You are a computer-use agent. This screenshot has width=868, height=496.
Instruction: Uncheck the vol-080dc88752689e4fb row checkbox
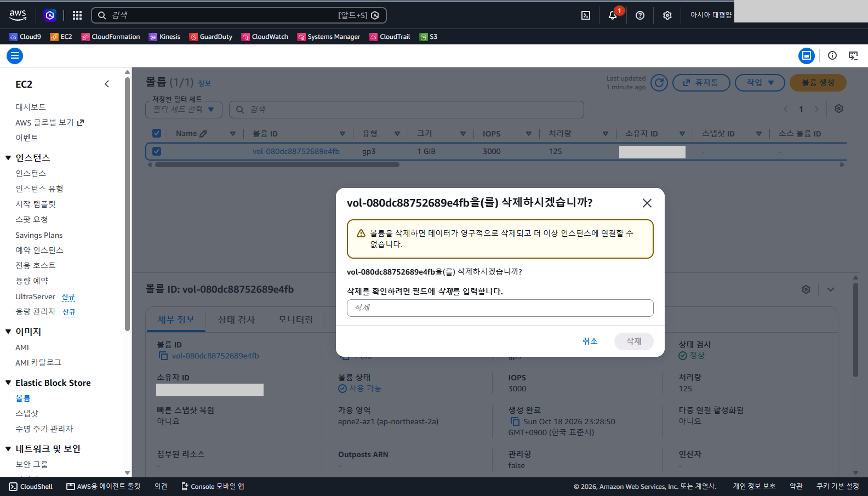pyautogui.click(x=157, y=151)
